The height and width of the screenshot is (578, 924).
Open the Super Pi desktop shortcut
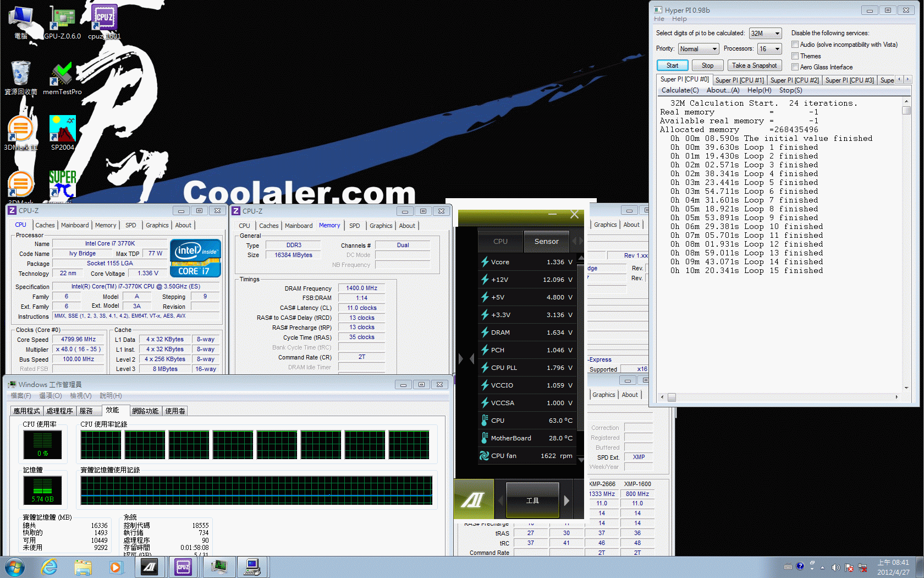point(62,186)
